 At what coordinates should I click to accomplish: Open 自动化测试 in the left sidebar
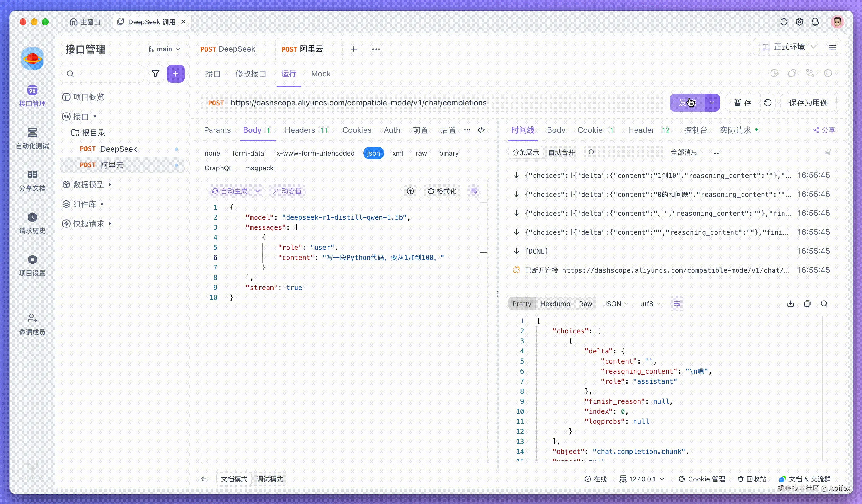click(32, 138)
